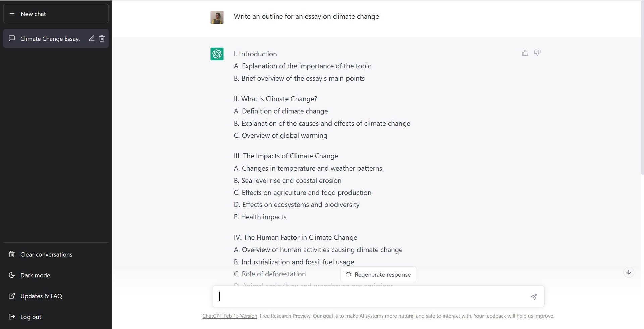Screen dimensions: 644x329
Task: Select Clear conversations in the sidebar
Action: [46, 254]
